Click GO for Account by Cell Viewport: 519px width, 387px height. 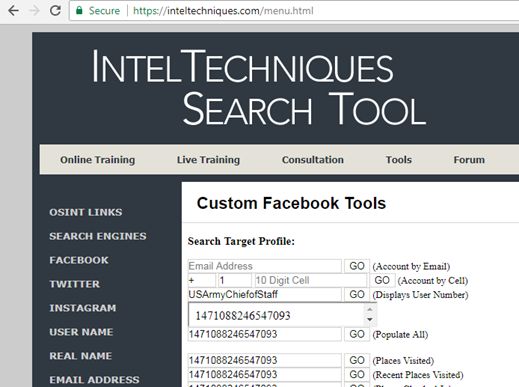tap(382, 280)
